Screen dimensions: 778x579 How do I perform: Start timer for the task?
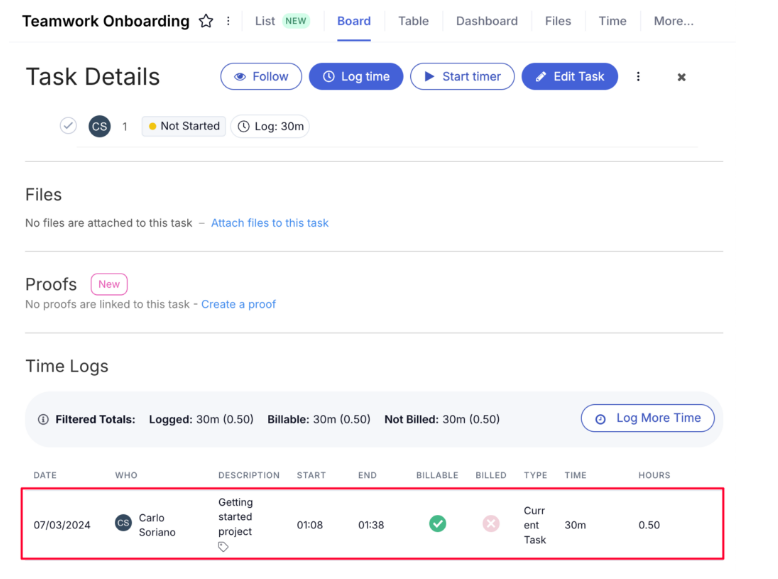[x=462, y=77]
